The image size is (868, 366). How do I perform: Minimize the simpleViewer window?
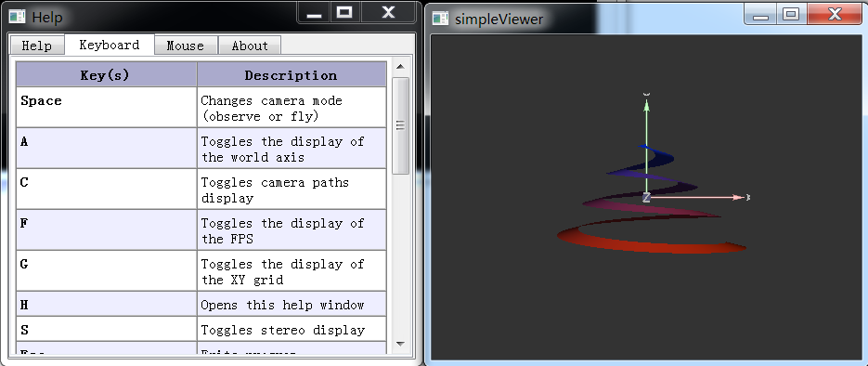coord(761,15)
